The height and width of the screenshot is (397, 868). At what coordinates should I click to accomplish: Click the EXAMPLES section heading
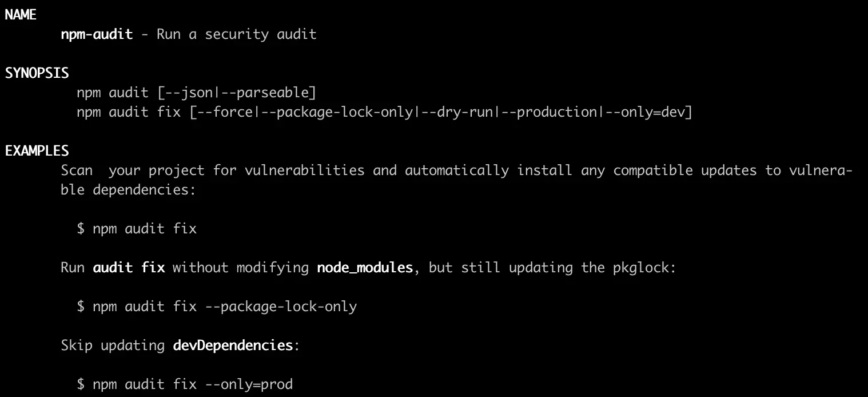[x=37, y=151]
